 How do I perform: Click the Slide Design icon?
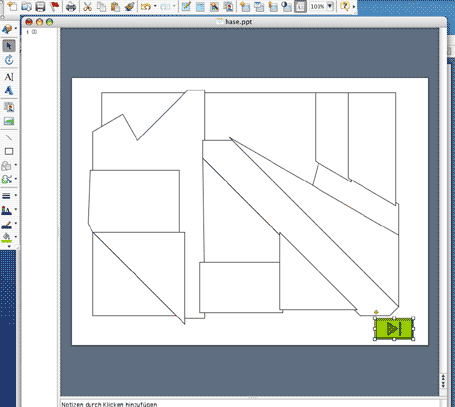click(273, 6)
